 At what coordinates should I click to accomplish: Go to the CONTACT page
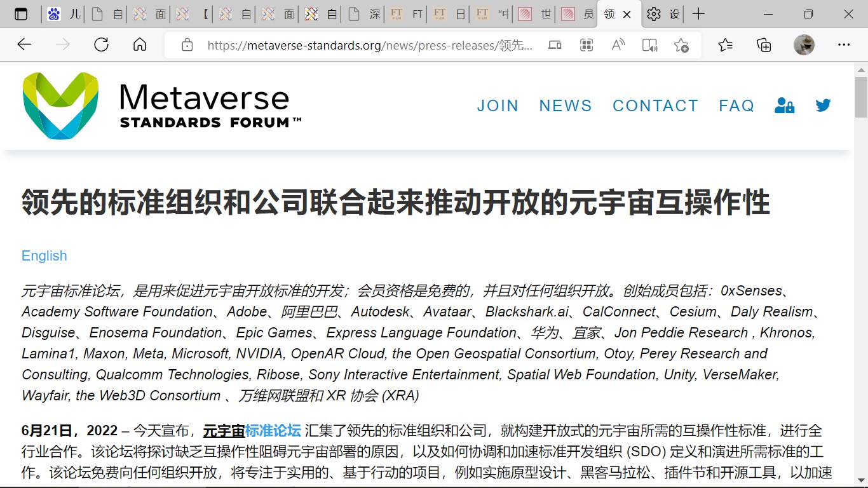pyautogui.click(x=655, y=105)
